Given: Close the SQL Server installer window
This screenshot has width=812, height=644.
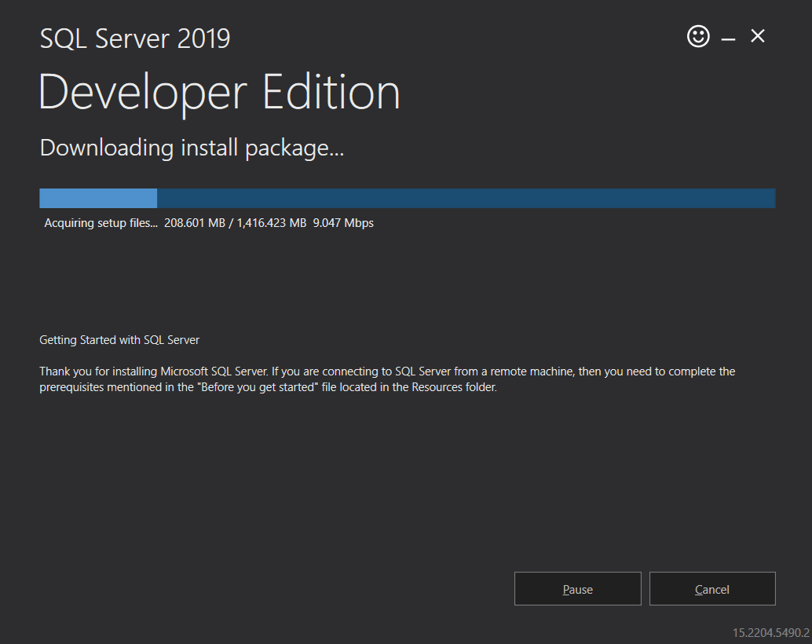Looking at the screenshot, I should tap(758, 36).
